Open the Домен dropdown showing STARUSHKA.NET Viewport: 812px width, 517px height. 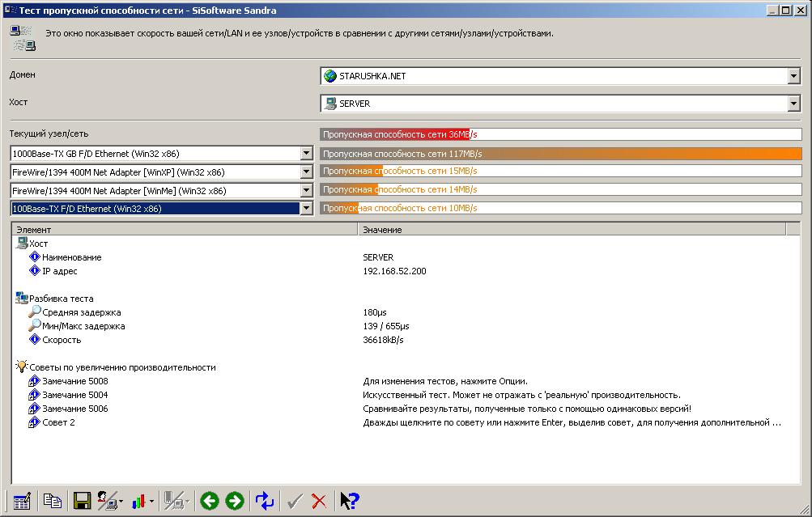point(793,76)
